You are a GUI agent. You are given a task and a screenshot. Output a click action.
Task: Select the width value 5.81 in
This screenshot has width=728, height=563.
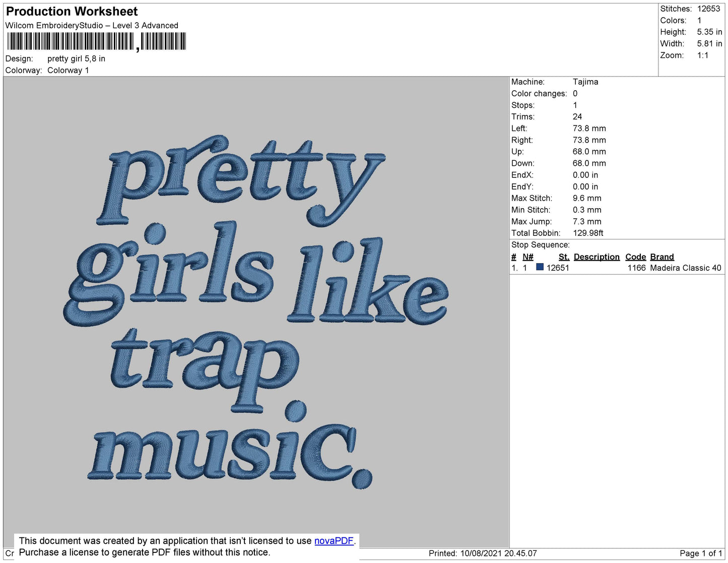click(709, 44)
